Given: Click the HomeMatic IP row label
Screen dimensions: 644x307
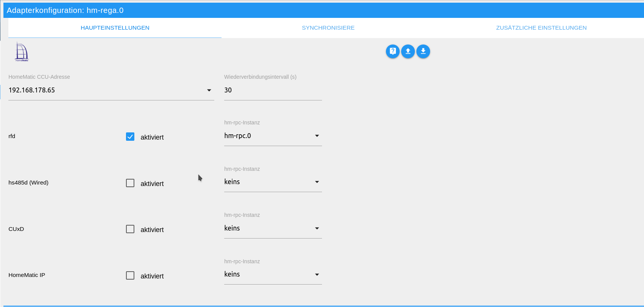Looking at the screenshot, I should point(27,275).
